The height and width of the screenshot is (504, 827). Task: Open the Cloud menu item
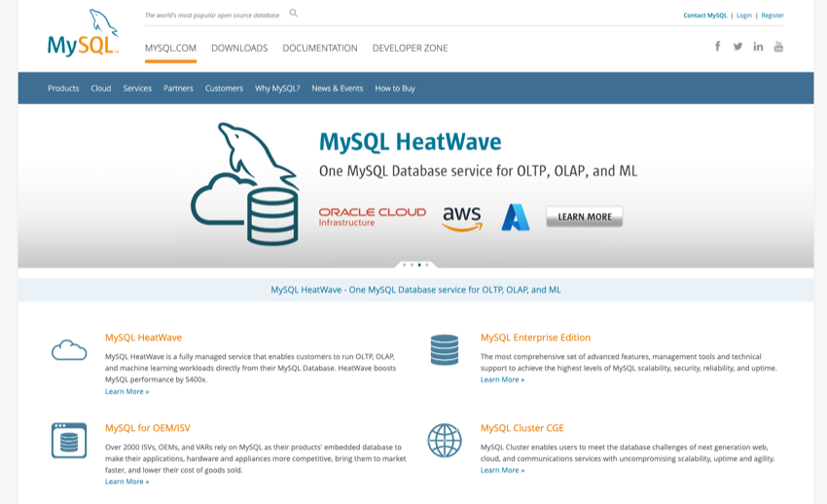coord(101,88)
